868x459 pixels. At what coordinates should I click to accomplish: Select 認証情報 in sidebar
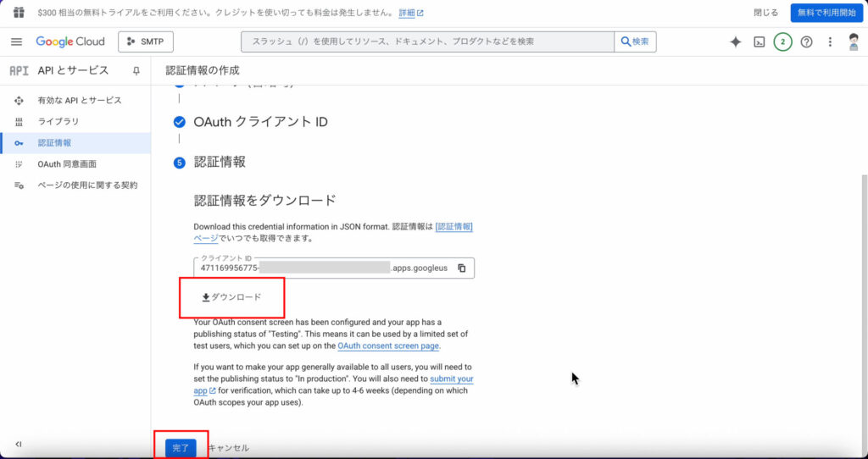pyautogui.click(x=75, y=143)
